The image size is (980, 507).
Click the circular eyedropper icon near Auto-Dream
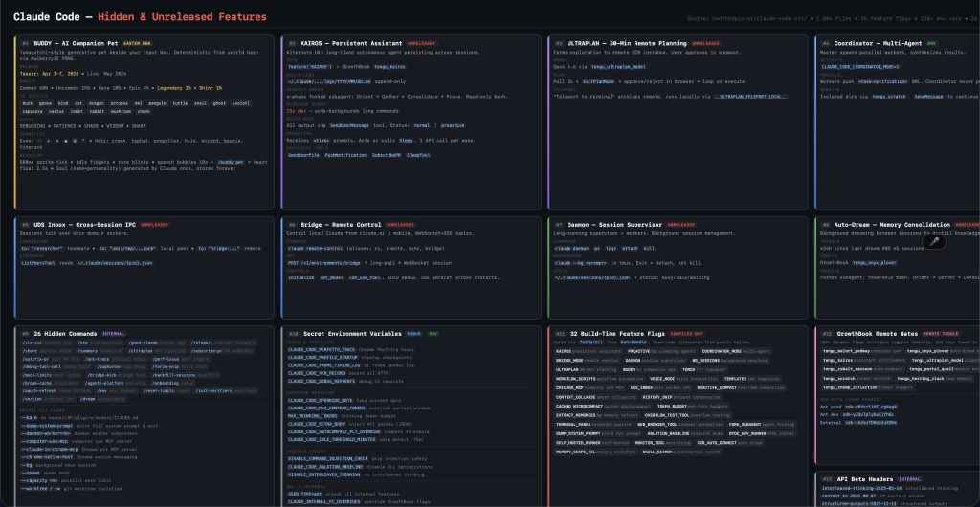coord(935,241)
